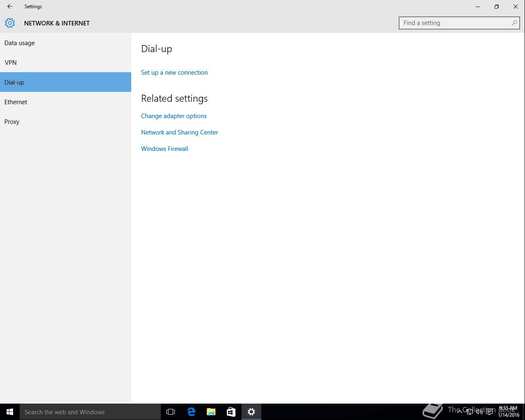Focus the Find a setting search box
This screenshot has width=525, height=420.
[459, 23]
